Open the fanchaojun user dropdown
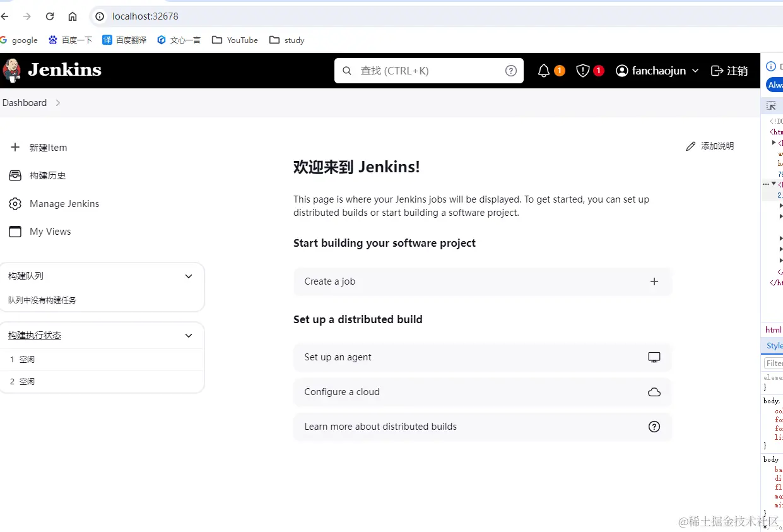This screenshot has height=532, width=783. (657, 71)
